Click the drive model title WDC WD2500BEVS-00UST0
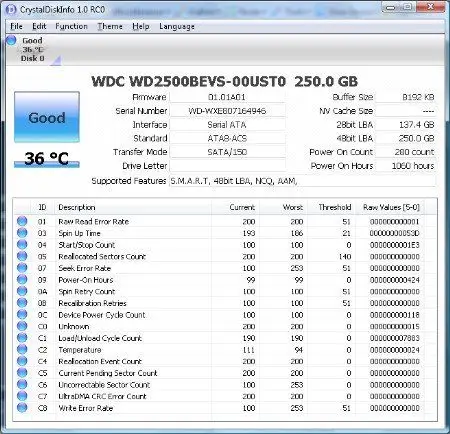 coord(189,81)
